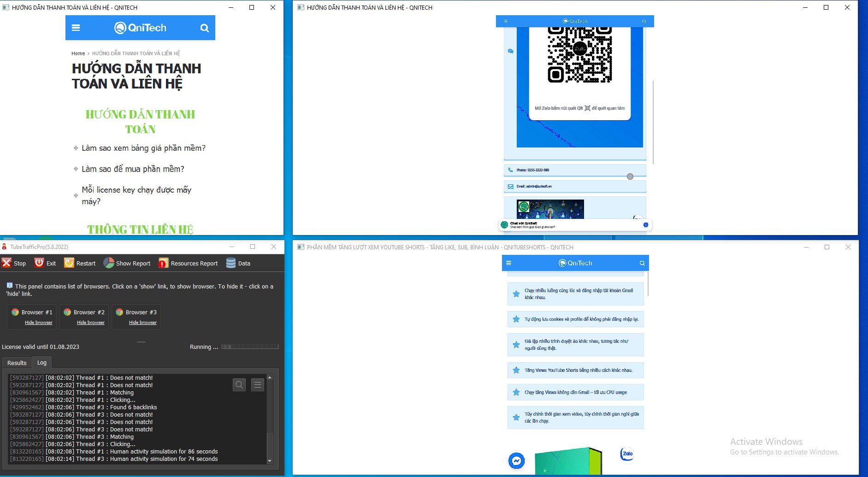Click the green software box image
The height and width of the screenshot is (477, 868).
point(568,461)
